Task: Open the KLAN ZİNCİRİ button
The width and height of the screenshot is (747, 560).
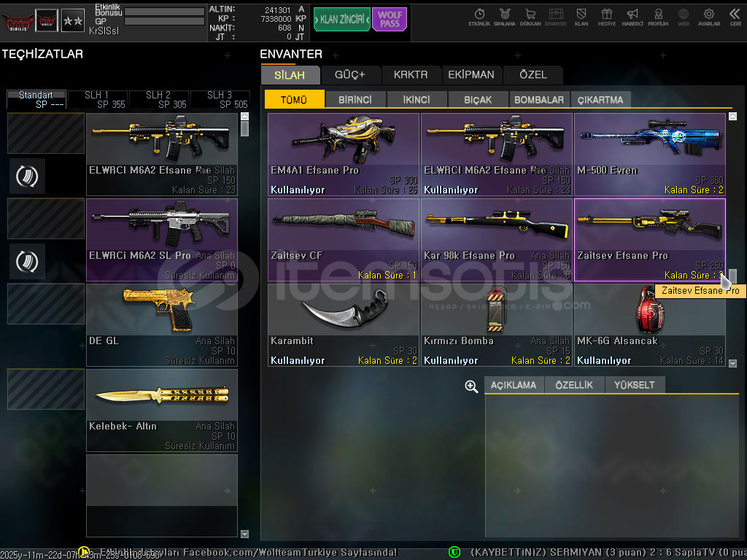Action: [x=341, y=20]
